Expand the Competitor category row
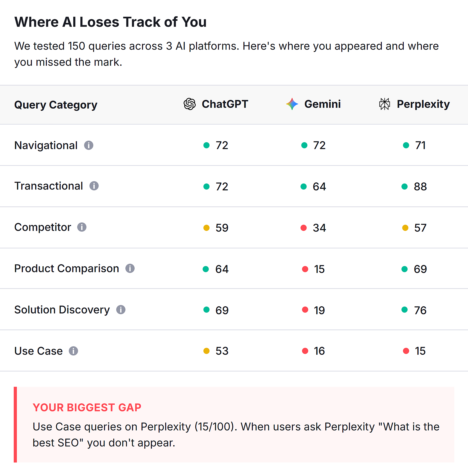Image resolution: width=468 pixels, height=476 pixels. [x=43, y=227]
